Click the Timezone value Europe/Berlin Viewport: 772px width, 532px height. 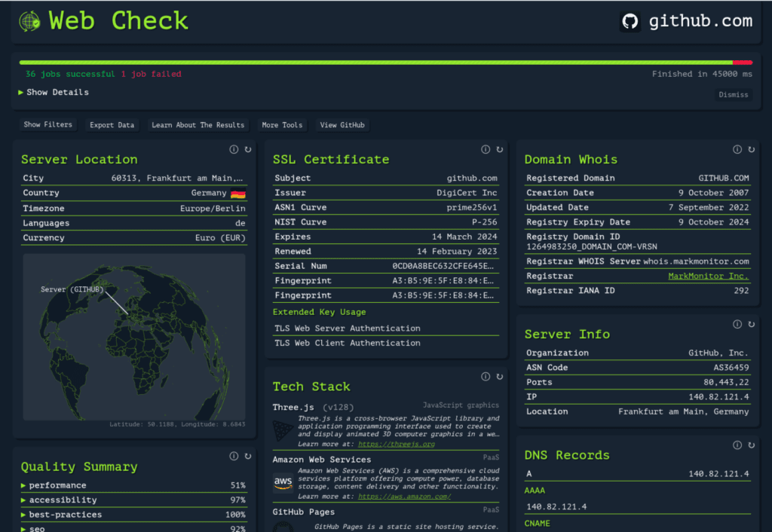(x=213, y=209)
